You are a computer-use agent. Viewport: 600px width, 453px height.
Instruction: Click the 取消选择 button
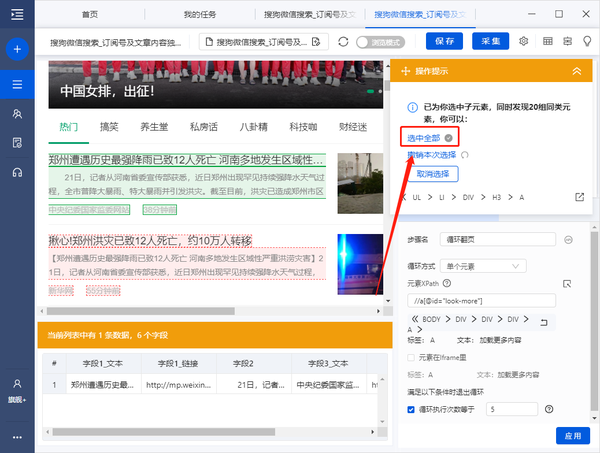pos(433,174)
